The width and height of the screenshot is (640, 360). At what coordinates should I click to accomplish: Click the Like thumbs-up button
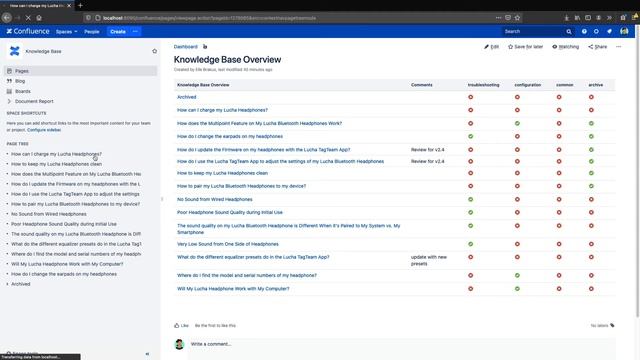click(x=181, y=325)
